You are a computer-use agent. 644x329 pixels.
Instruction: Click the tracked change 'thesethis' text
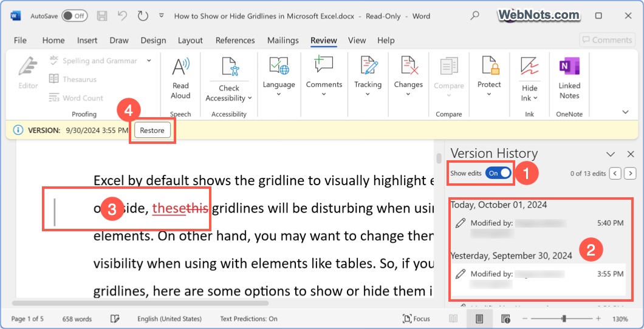[180, 208]
